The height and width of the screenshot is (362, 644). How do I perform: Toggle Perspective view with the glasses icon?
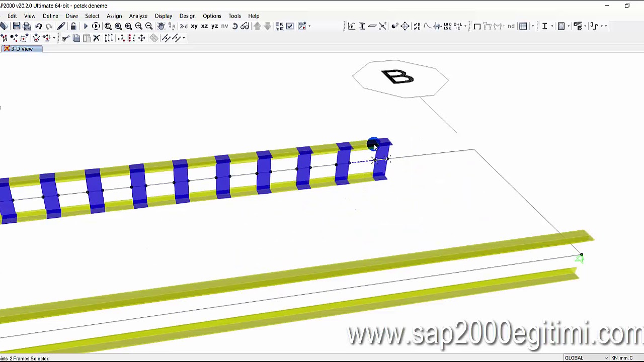click(x=245, y=26)
